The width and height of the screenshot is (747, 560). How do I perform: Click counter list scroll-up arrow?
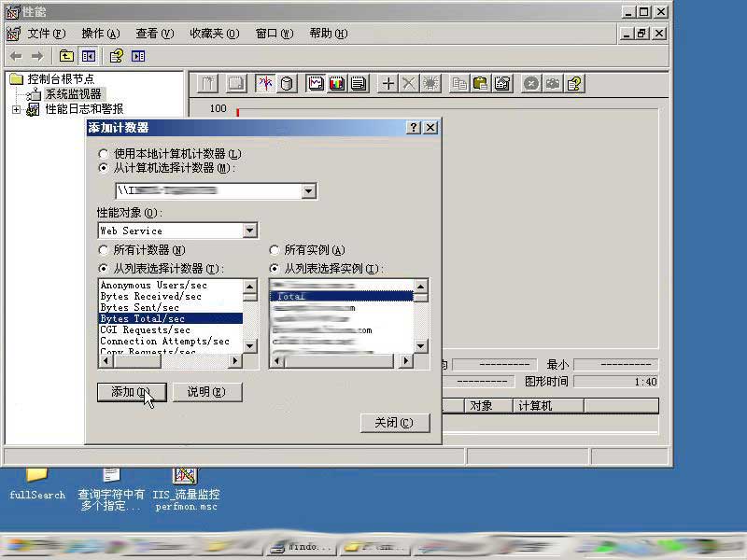pos(249,286)
